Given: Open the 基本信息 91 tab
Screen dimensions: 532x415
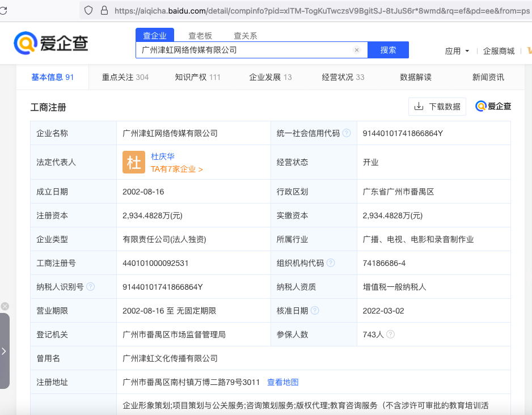Looking at the screenshot, I should tap(53, 77).
